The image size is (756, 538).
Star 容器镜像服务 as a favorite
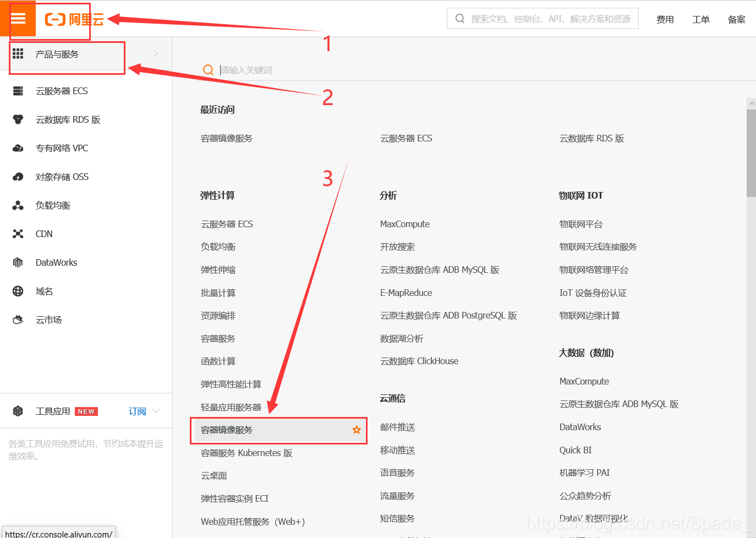click(355, 430)
